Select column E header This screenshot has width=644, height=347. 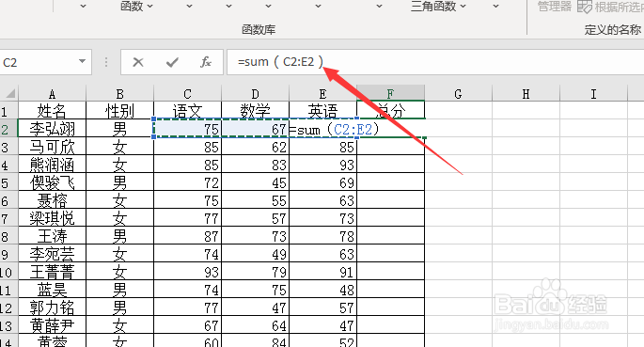322,94
